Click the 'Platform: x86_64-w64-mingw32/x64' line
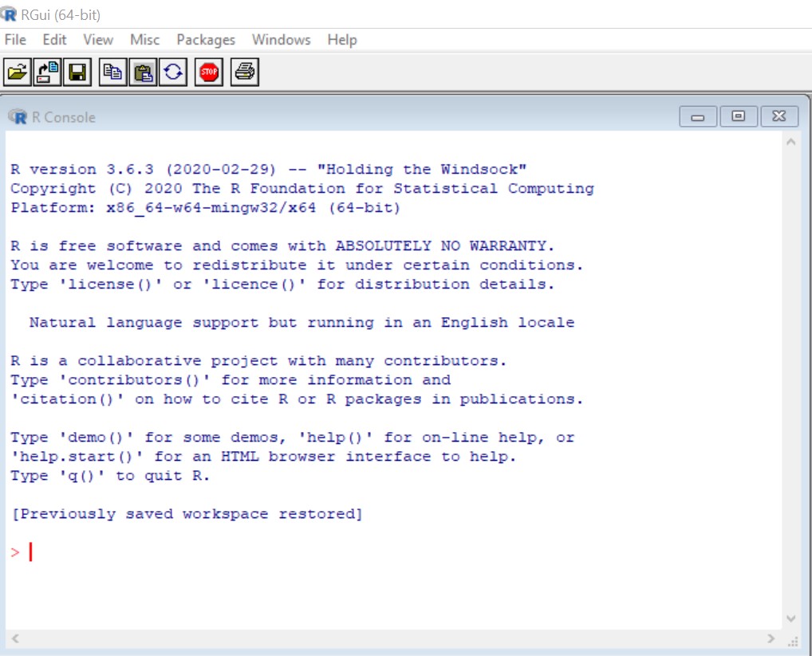 tap(205, 208)
